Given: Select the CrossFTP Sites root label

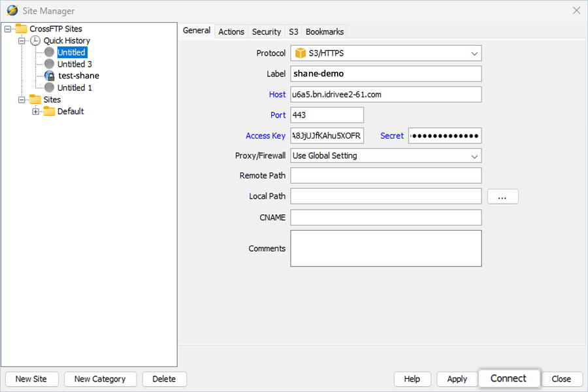Looking at the screenshot, I should click(x=56, y=29).
